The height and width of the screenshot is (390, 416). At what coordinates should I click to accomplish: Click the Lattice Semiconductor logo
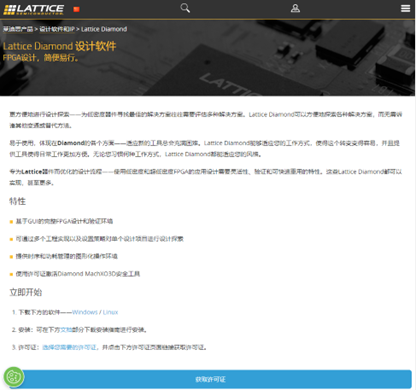tap(33, 9)
